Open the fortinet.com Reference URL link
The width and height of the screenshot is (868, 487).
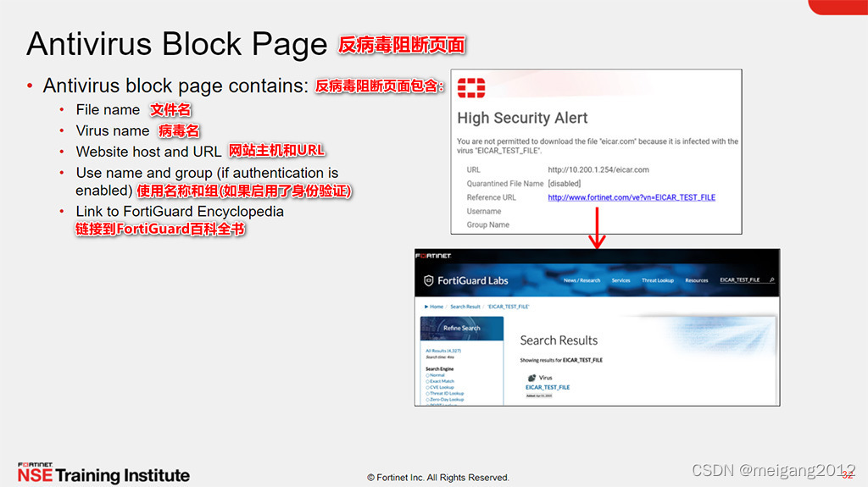[x=632, y=197]
